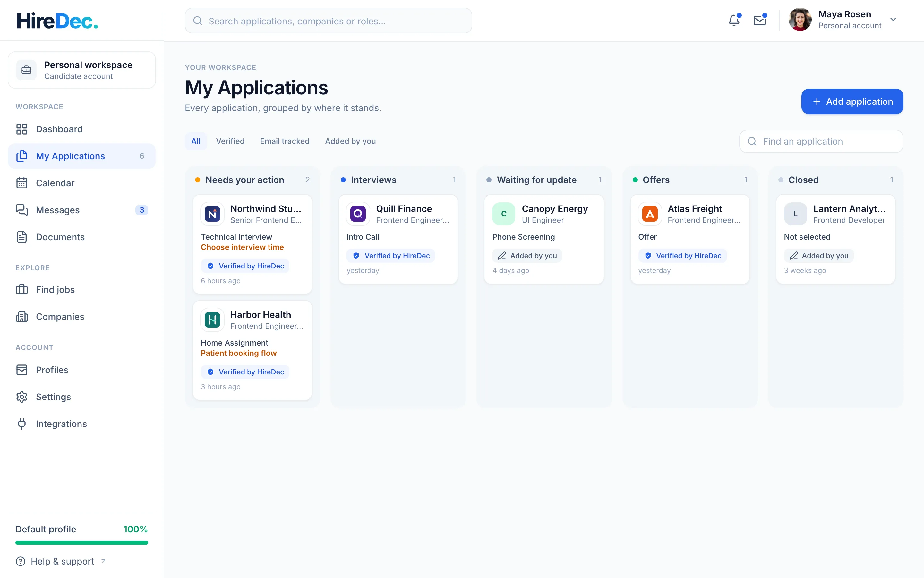This screenshot has height=578, width=924.
Task: Click Atlas Freight Verified by HireDec badge
Action: point(682,256)
